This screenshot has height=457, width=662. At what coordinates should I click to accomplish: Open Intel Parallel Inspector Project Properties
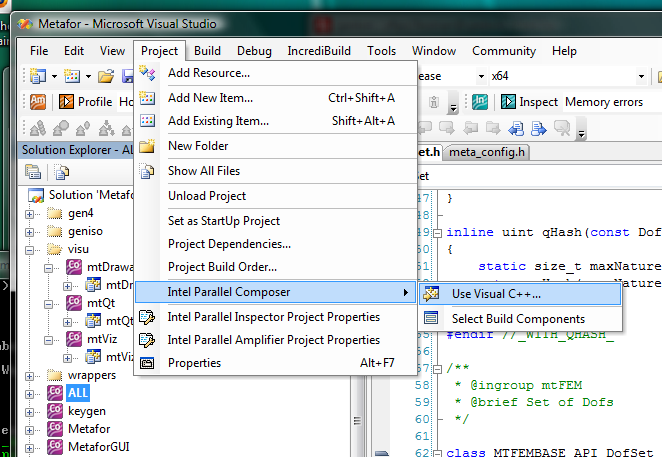click(x=276, y=317)
